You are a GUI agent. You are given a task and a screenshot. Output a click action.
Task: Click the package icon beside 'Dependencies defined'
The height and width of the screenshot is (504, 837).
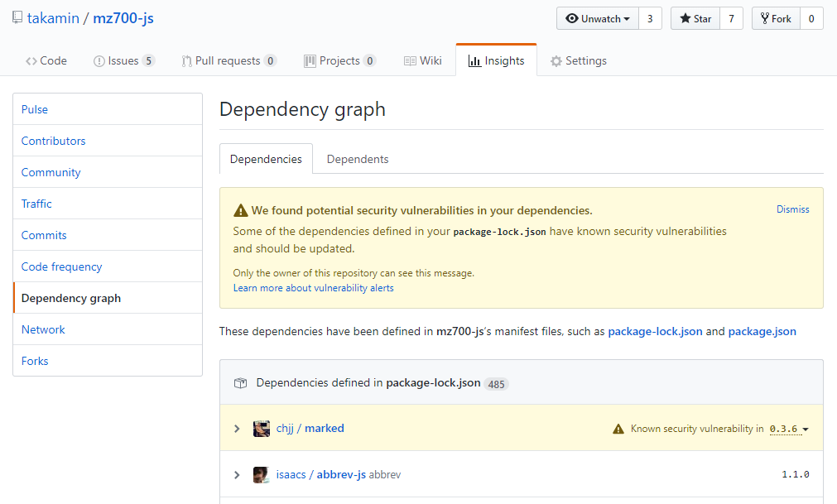click(x=240, y=383)
